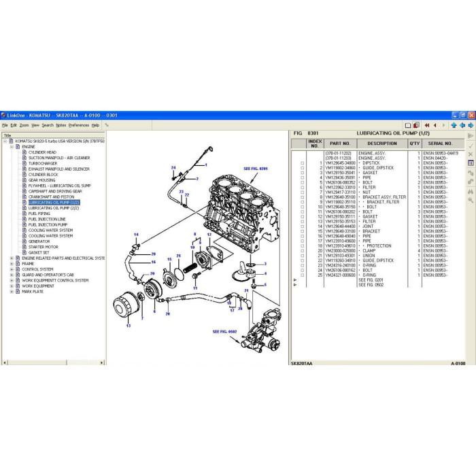Viewport: 476px width, 476px height.
Task: Follow the SEE FIG. 0502 link in the diagram
Action: 224,332
